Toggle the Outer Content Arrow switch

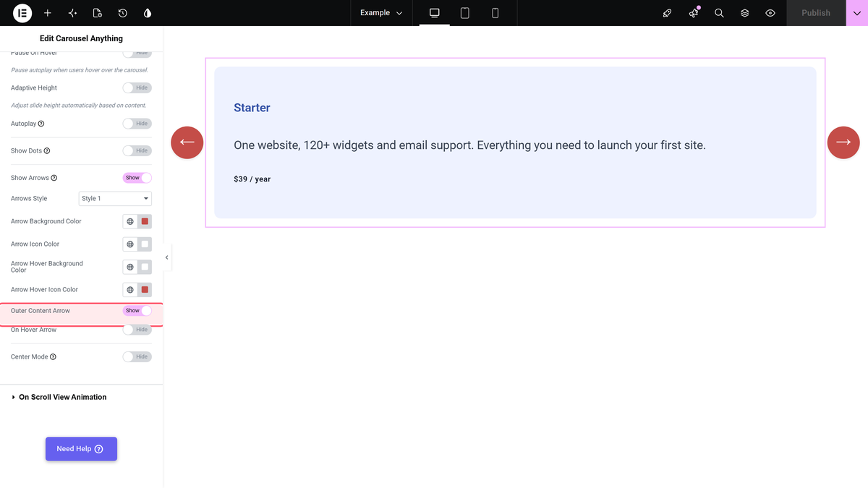pos(137,311)
